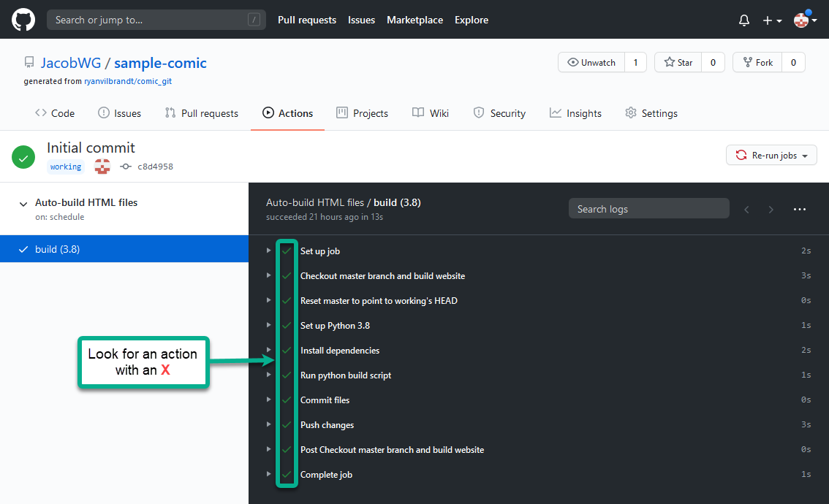Switch to the Security tab

pos(499,113)
